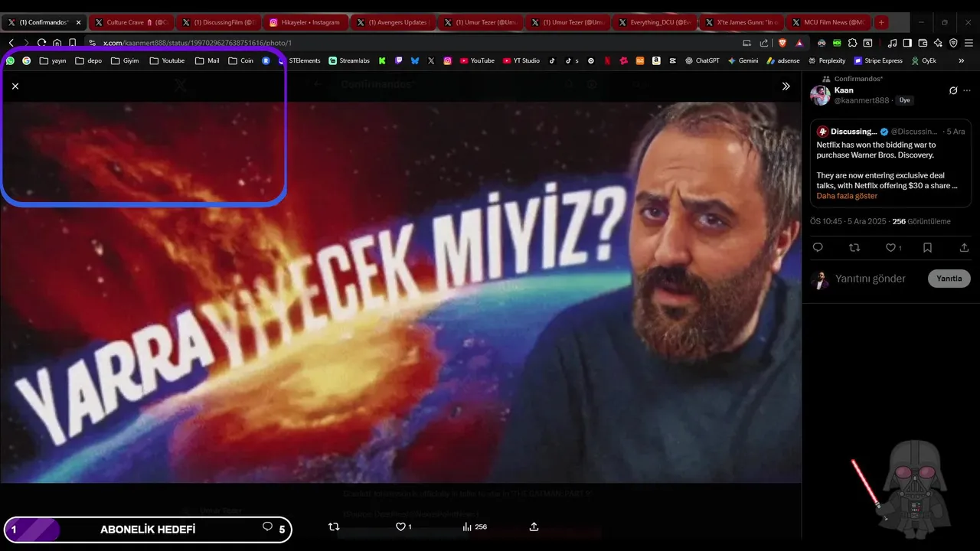Open the browser home page

pos(57,43)
